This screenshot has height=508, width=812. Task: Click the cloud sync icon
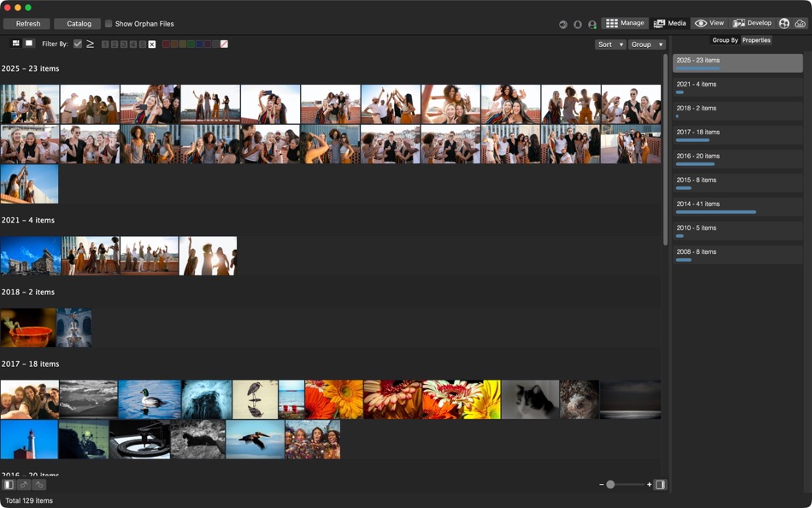[798, 23]
